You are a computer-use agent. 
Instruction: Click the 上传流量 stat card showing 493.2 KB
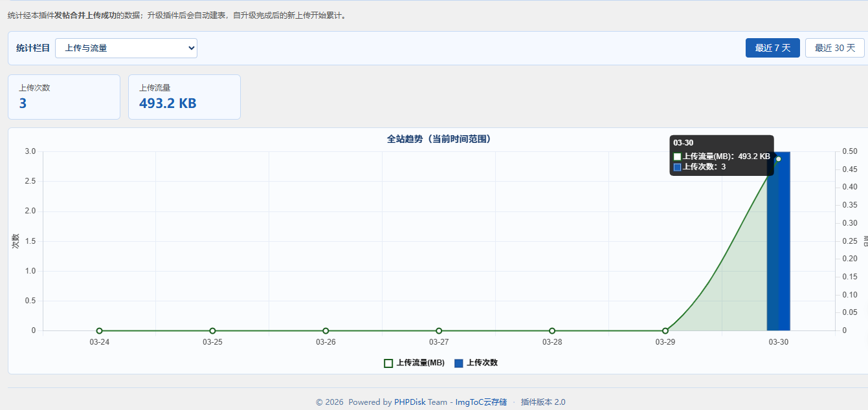coord(184,97)
